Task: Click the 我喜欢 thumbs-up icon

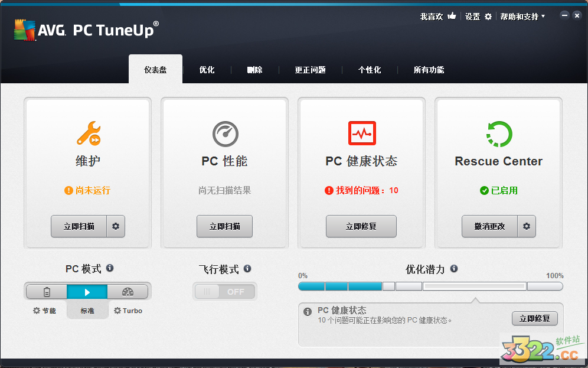Action: (452, 16)
